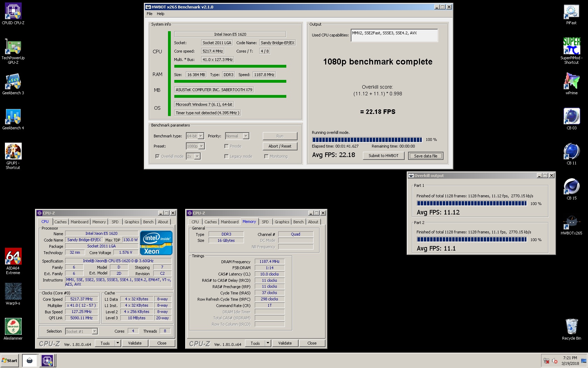Click the Abort / Reset button
Screen dimensions: 588x368
[x=280, y=146]
